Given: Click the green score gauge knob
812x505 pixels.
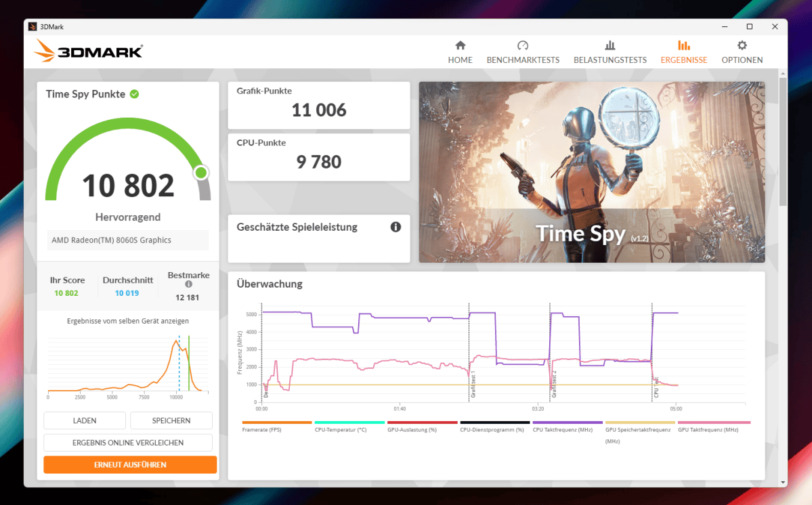Looking at the screenshot, I should coord(201,173).
